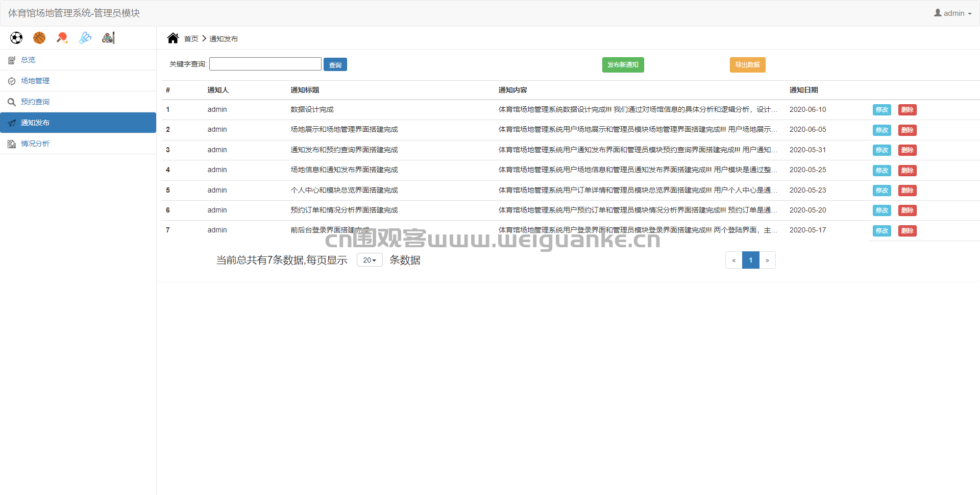Click the 通知标题 column header
Viewport: 980px width, 495px height.
point(305,90)
